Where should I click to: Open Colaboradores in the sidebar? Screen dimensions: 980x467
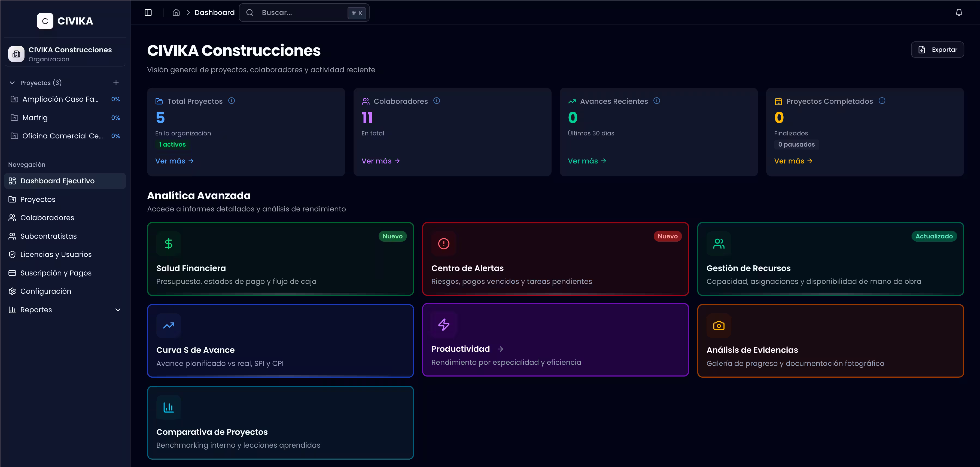click(x=47, y=217)
